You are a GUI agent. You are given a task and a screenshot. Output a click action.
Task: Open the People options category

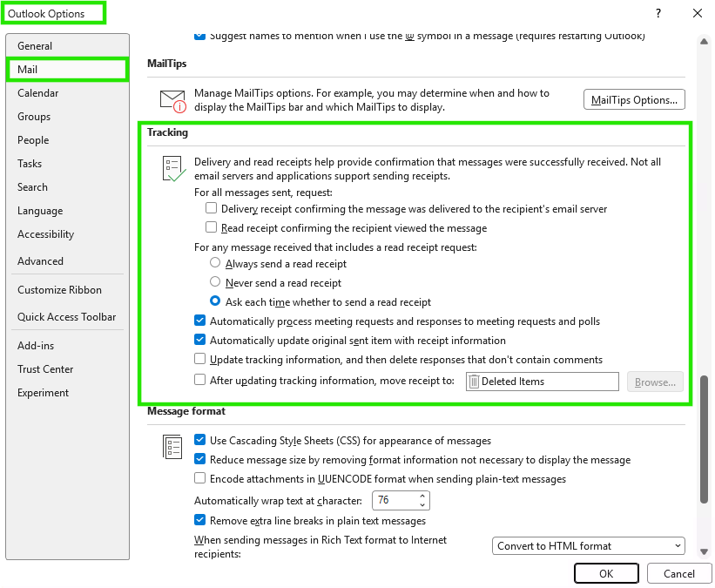click(x=67, y=140)
